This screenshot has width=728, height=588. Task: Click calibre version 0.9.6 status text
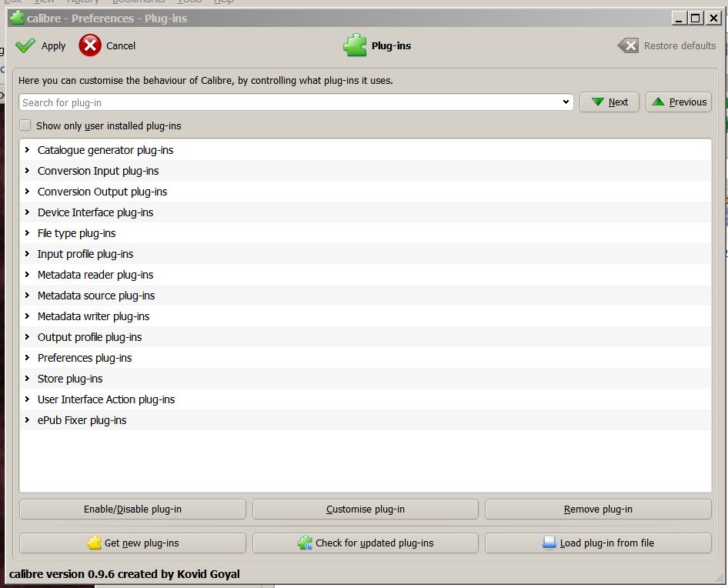point(125,574)
